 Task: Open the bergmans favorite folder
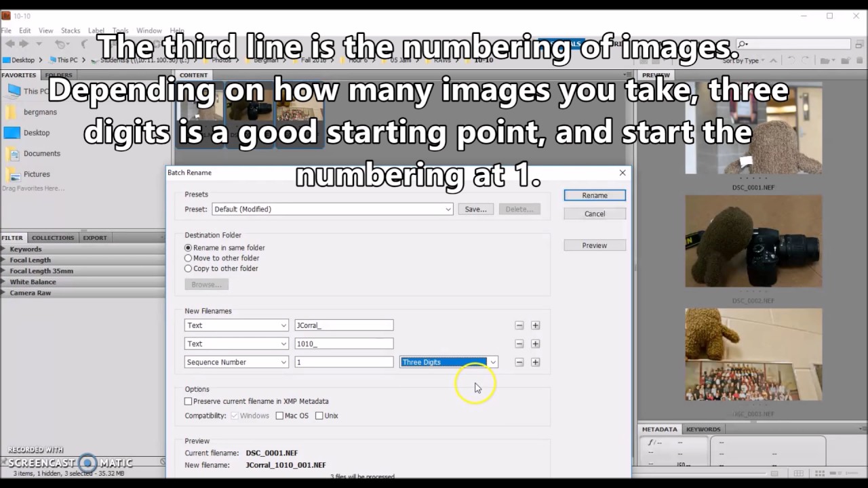coord(31,112)
